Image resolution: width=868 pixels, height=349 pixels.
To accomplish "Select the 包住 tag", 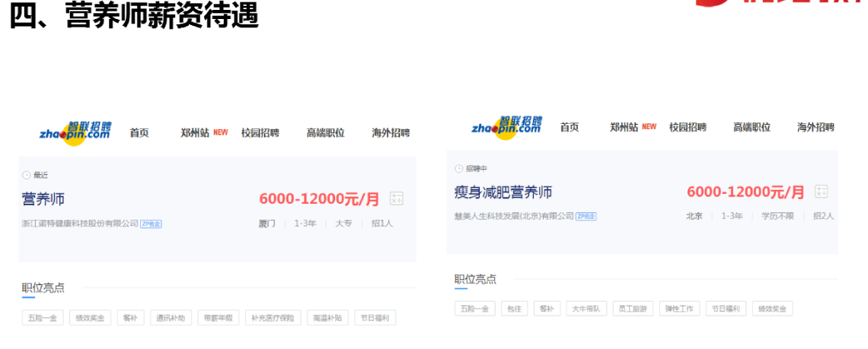I will click(x=515, y=309).
